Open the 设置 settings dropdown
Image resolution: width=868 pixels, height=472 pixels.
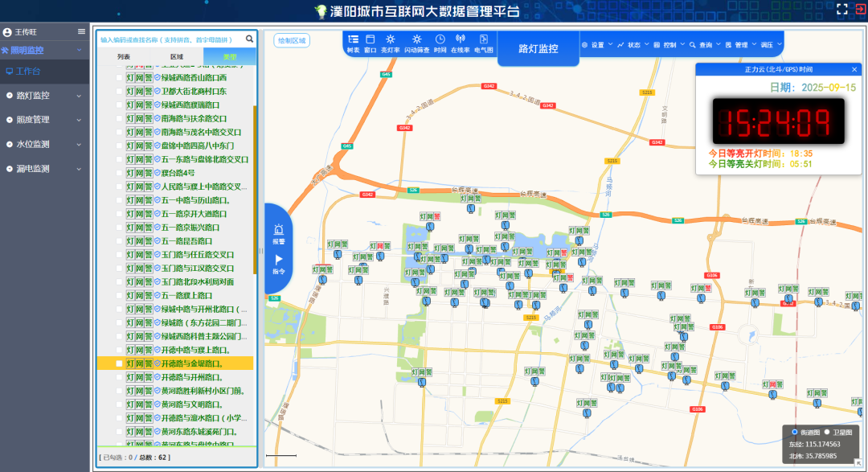pos(596,45)
